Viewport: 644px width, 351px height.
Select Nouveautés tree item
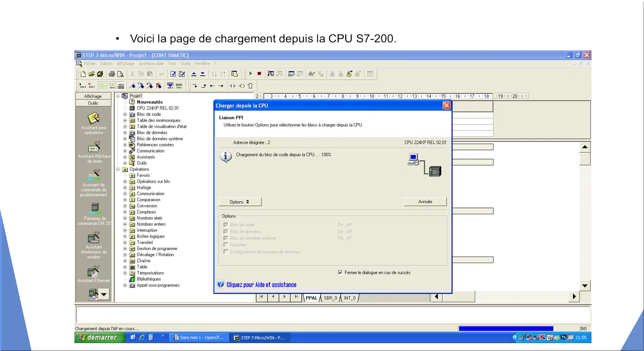150,102
